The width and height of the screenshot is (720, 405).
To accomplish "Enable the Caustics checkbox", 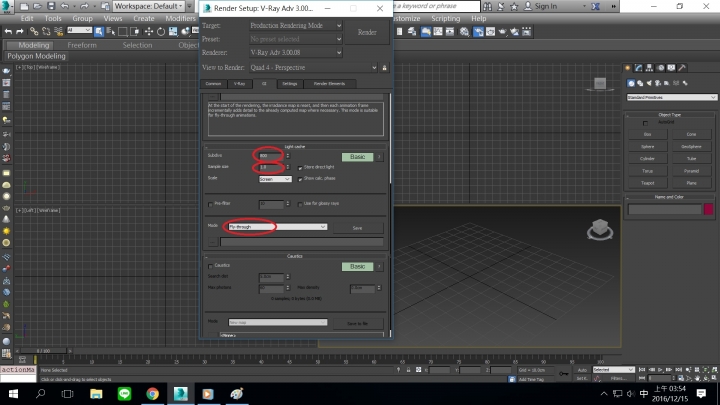I will (210, 266).
